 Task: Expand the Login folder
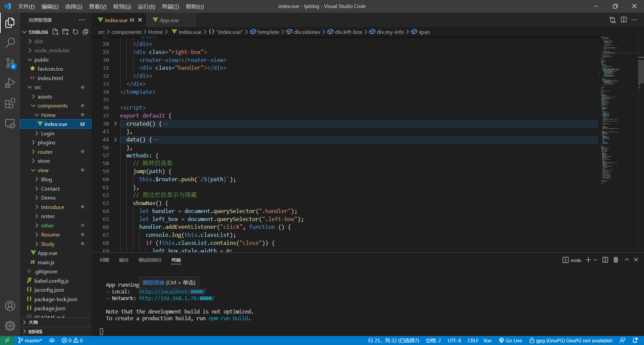[x=56, y=133]
